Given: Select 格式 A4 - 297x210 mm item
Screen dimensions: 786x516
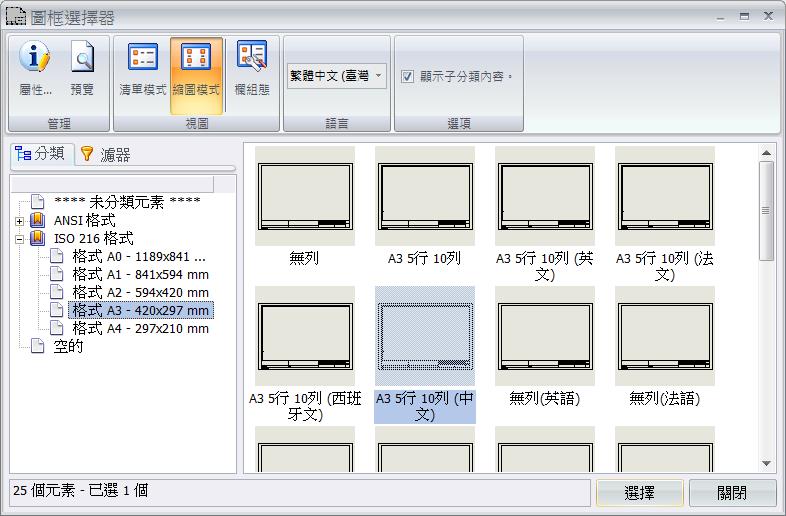Looking at the screenshot, I should click(x=140, y=328).
